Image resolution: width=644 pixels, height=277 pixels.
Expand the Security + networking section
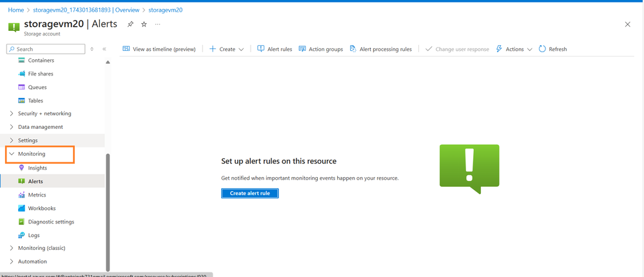tap(12, 113)
